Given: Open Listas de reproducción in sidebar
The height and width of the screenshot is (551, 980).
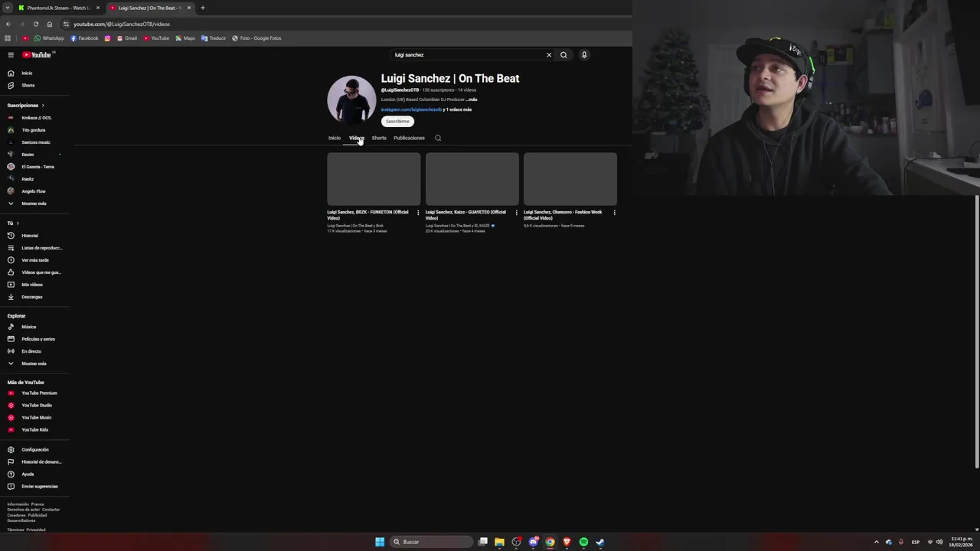Looking at the screenshot, I should pyautogui.click(x=34, y=248).
